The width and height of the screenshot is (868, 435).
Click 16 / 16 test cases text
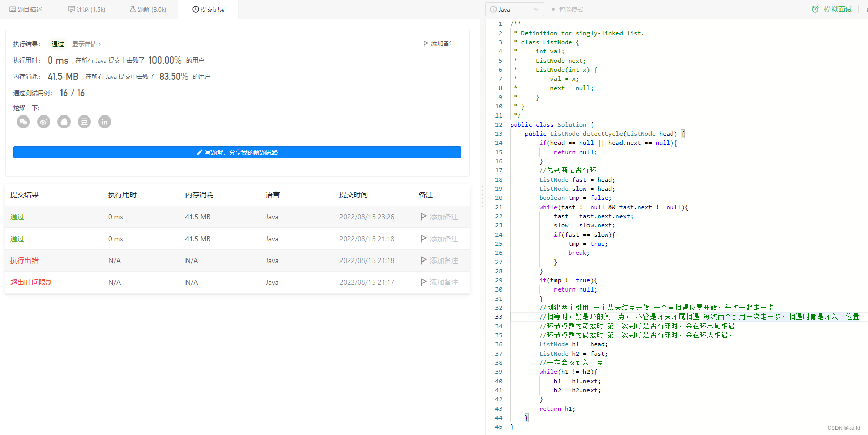pos(72,93)
